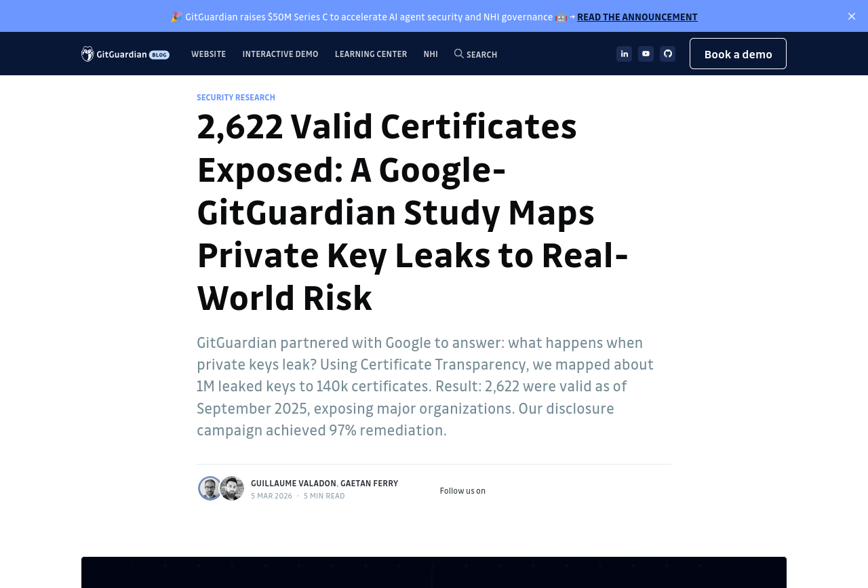Dismiss the announcement banner with X
868x588 pixels.
coord(851,16)
